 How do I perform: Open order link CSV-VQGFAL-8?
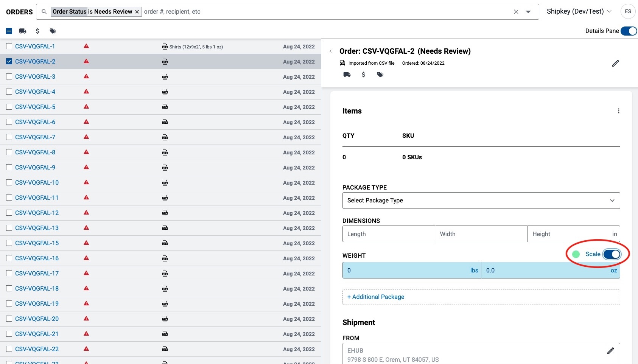pos(35,152)
